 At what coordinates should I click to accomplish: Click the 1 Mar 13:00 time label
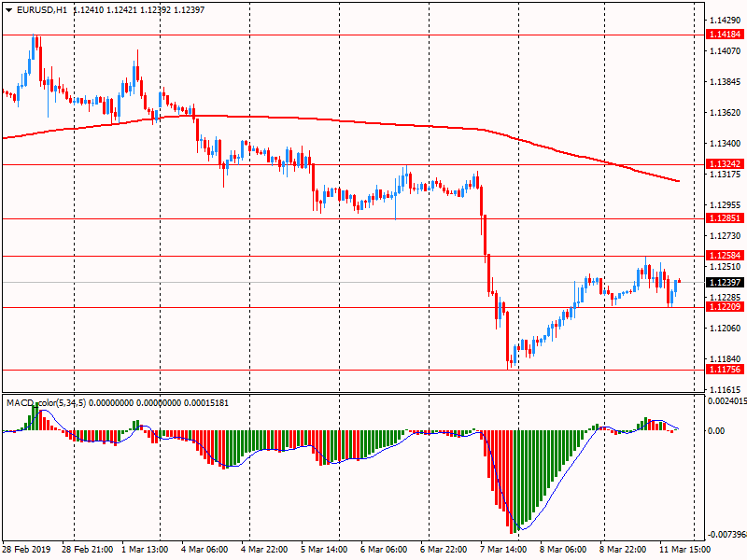(145, 549)
